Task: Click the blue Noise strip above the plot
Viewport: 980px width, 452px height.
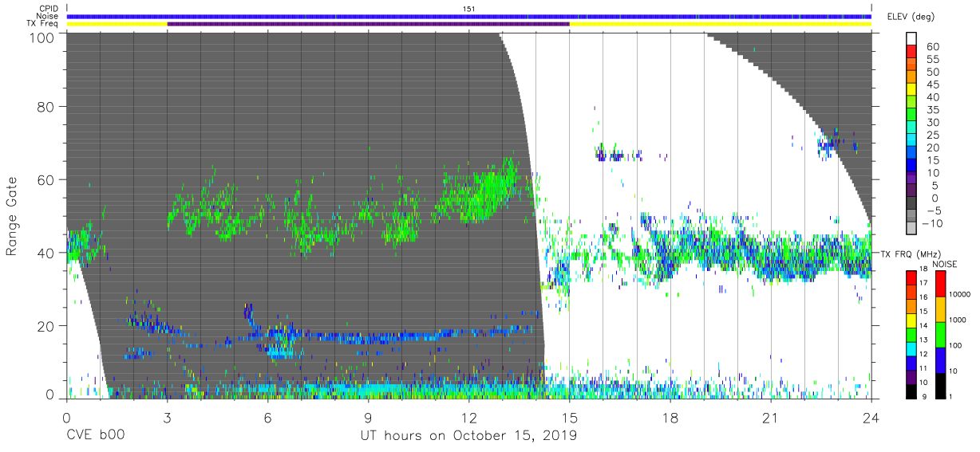Action: click(x=468, y=16)
